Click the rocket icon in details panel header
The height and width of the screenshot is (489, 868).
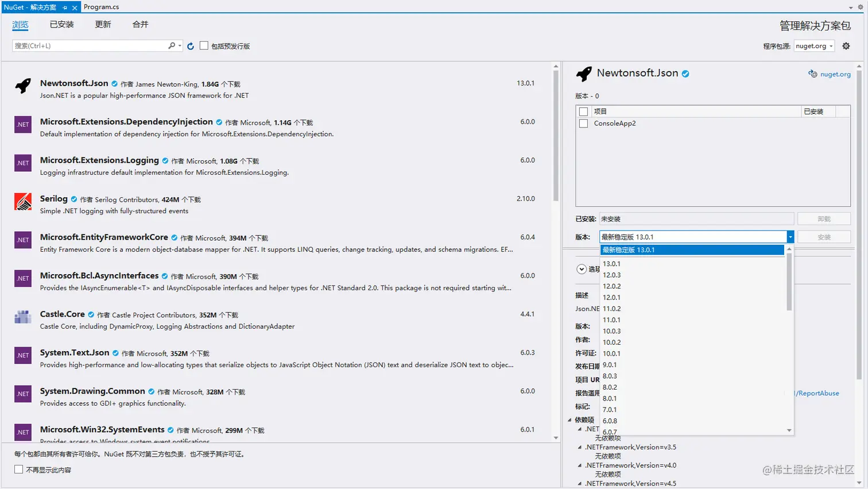[x=584, y=74]
